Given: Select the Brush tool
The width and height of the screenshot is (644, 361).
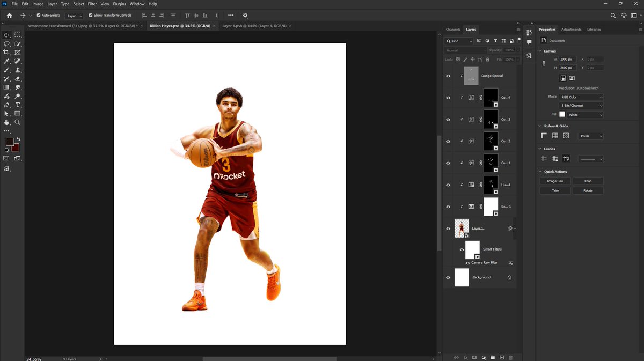Looking at the screenshot, I should coord(6,70).
